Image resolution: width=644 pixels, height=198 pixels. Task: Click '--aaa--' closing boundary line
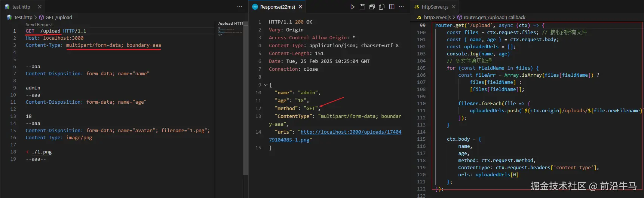[x=36, y=159]
